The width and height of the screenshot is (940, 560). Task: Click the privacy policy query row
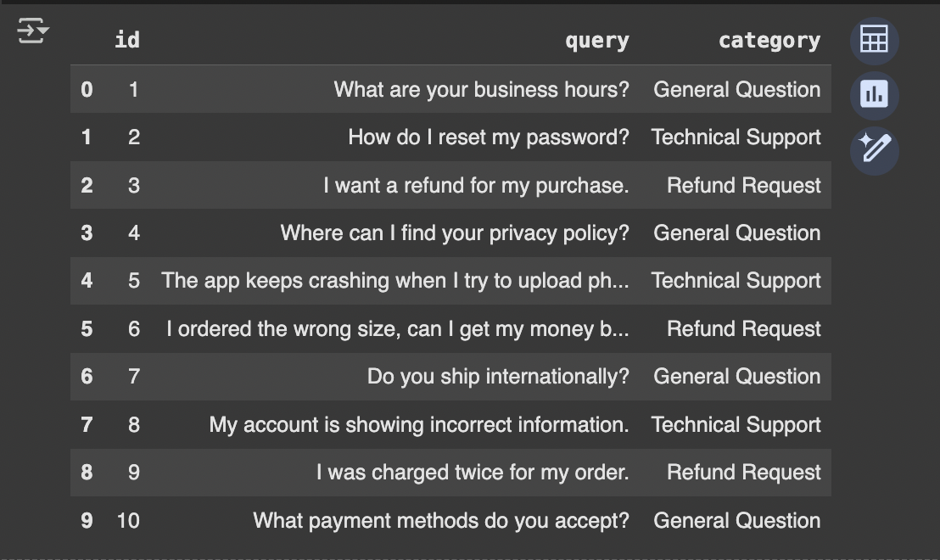(x=450, y=232)
